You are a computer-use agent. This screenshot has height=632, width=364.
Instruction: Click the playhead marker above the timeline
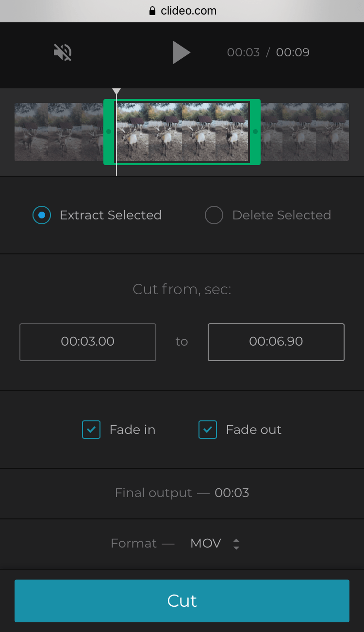tap(116, 91)
